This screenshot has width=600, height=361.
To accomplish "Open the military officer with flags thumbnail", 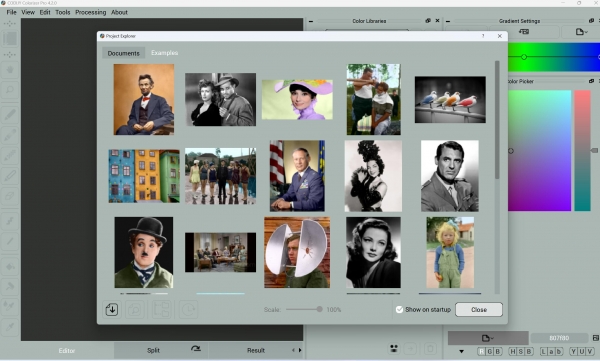I will click(297, 176).
